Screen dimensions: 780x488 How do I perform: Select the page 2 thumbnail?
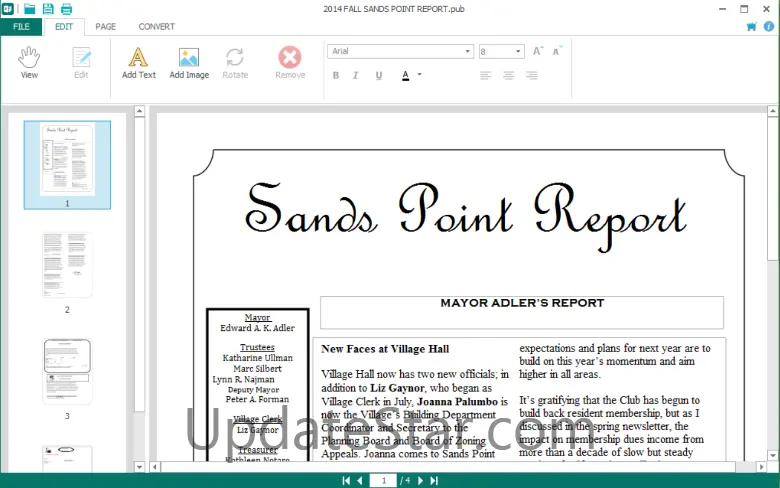click(67, 265)
